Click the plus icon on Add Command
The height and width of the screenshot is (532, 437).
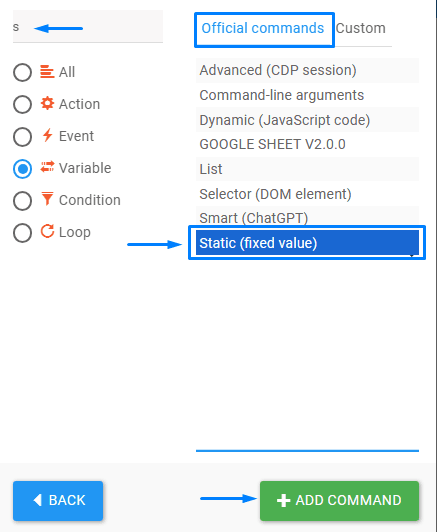tap(283, 500)
